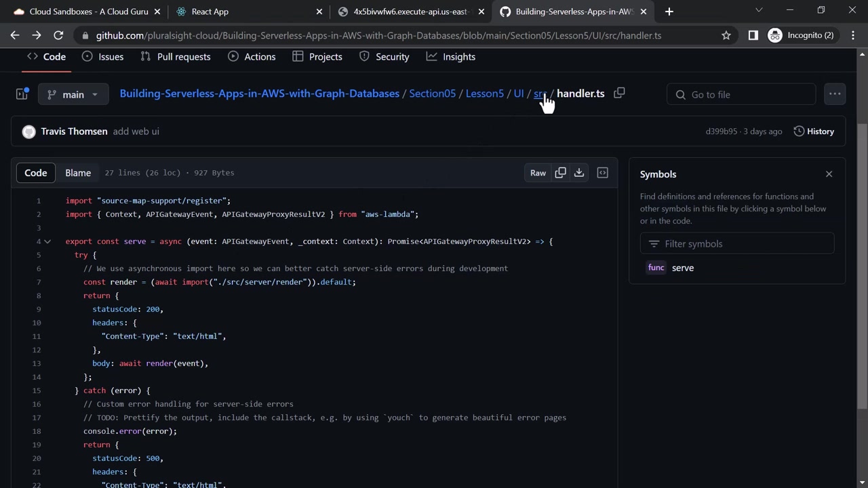Close the Symbols panel

(x=829, y=174)
